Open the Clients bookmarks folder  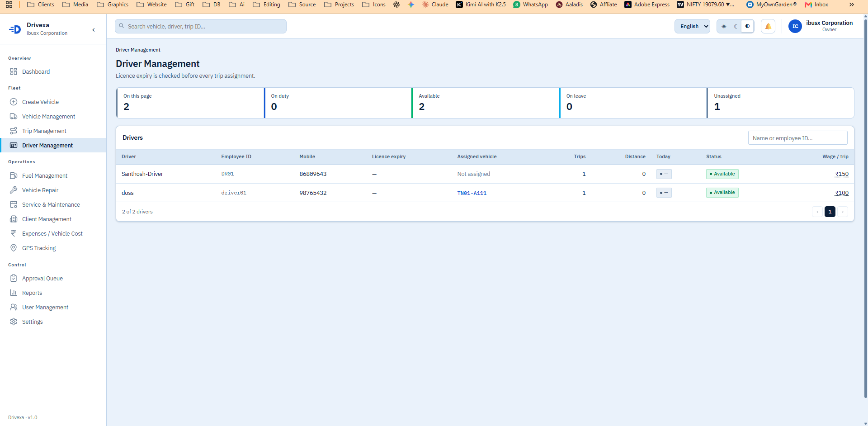click(41, 5)
